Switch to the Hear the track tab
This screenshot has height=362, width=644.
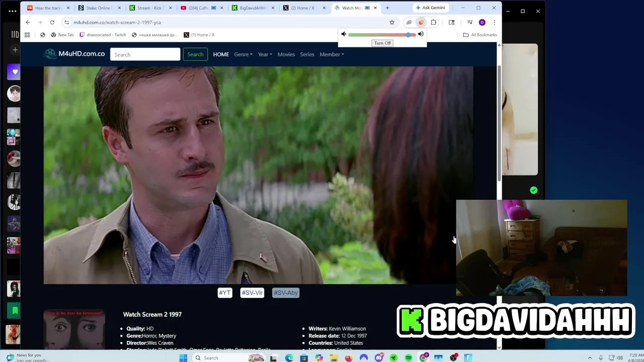click(47, 8)
